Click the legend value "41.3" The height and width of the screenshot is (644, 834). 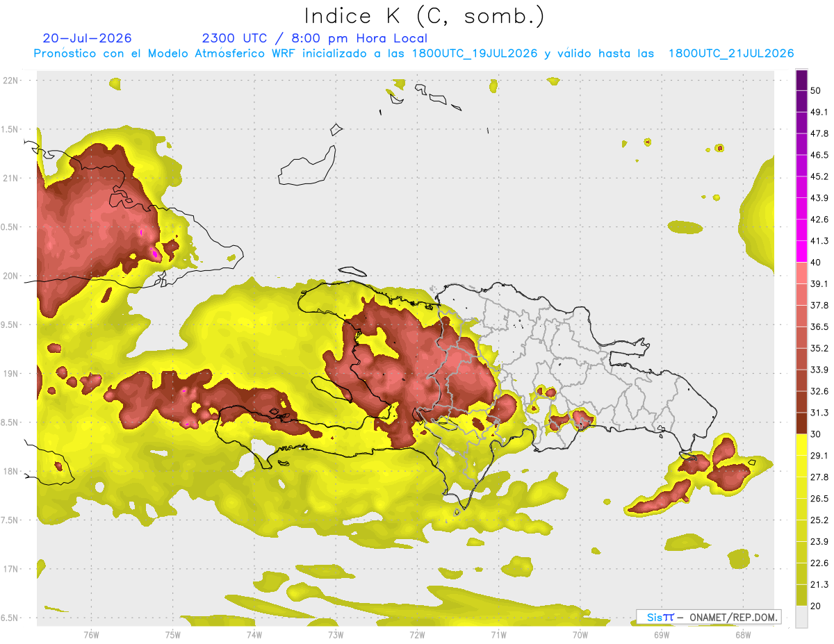[819, 241]
